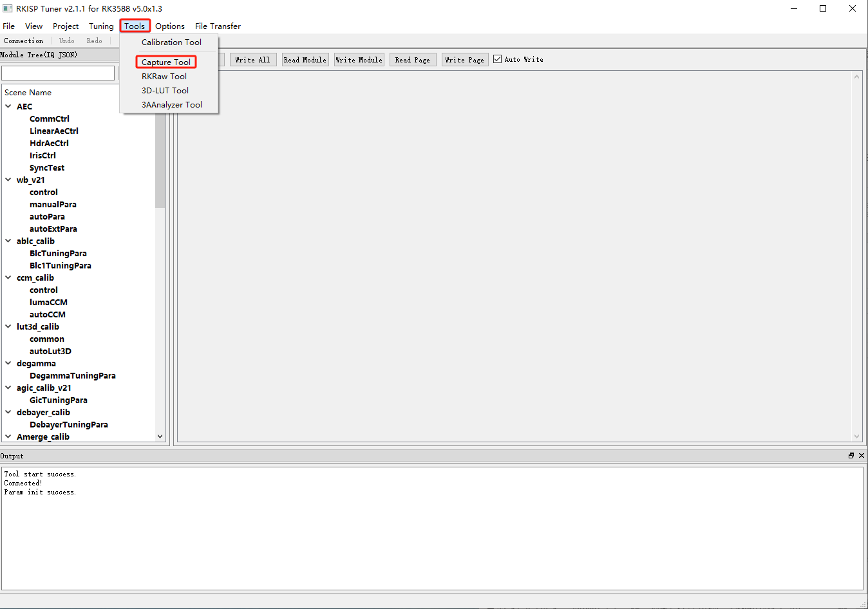The height and width of the screenshot is (609, 868).
Task: Open the Options menu
Action: point(170,26)
